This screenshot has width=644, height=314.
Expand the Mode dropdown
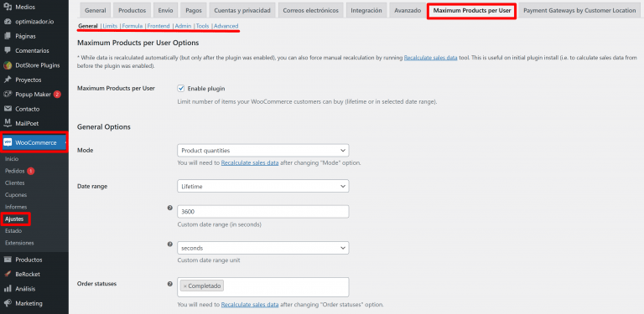pyautogui.click(x=262, y=151)
